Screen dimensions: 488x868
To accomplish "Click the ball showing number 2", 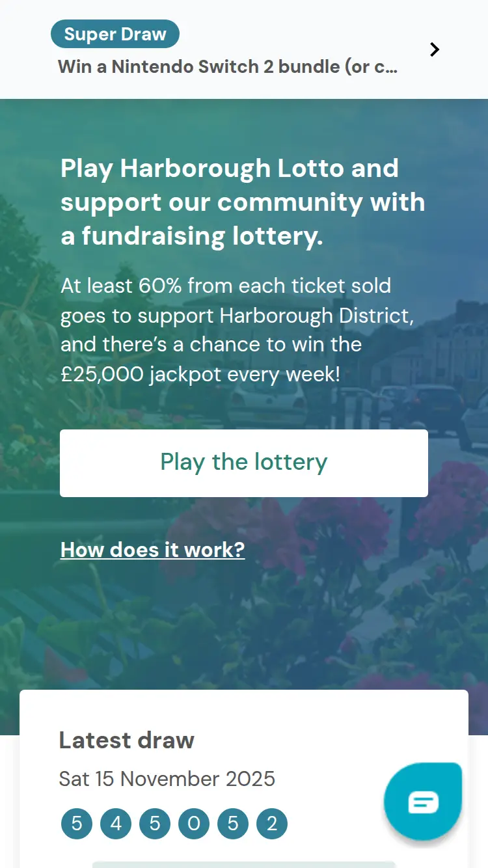I will [271, 823].
